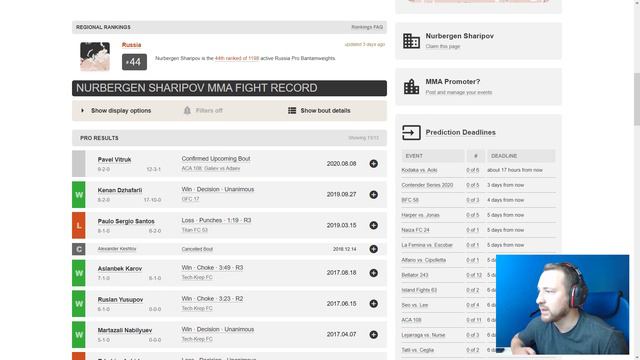Open the Russia rankings link
This screenshot has width=640, height=360.
click(x=131, y=45)
